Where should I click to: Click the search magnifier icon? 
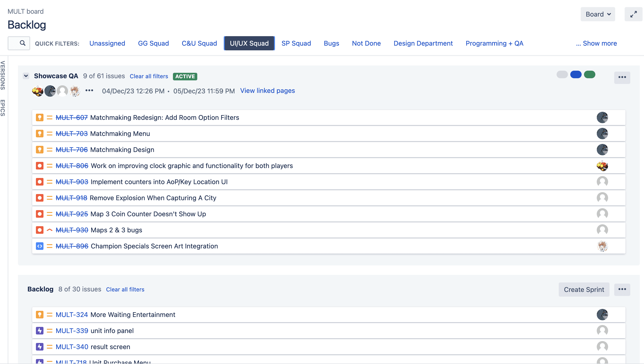22,43
